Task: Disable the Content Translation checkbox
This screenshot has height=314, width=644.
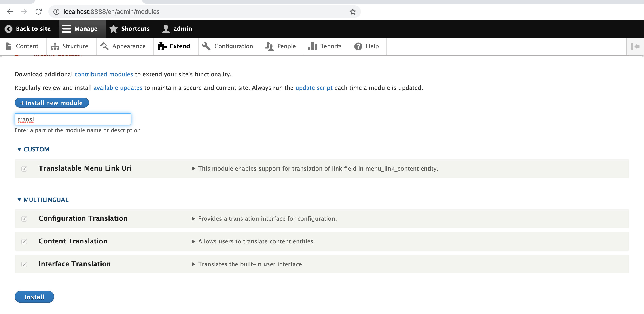Action: click(24, 241)
